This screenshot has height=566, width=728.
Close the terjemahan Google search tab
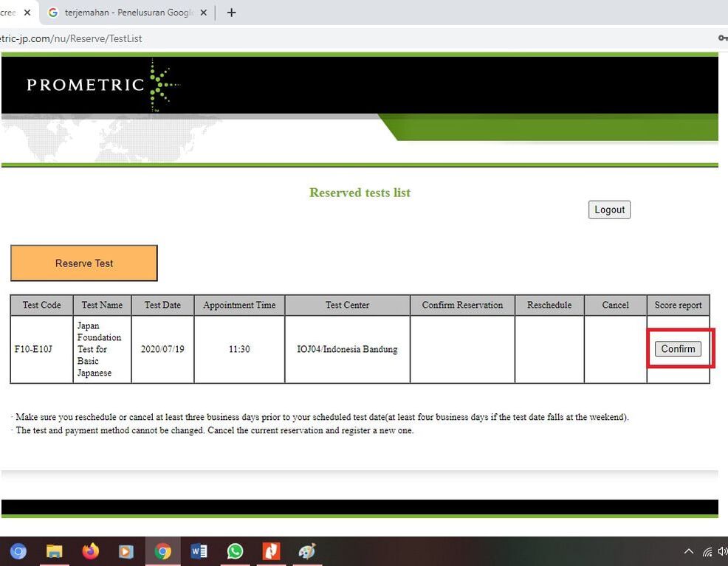[x=203, y=13]
